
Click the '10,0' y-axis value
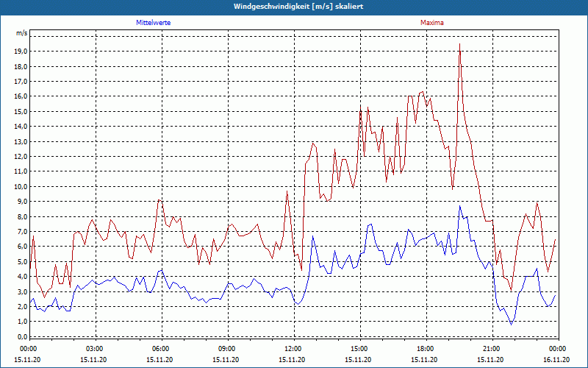(x=21, y=187)
